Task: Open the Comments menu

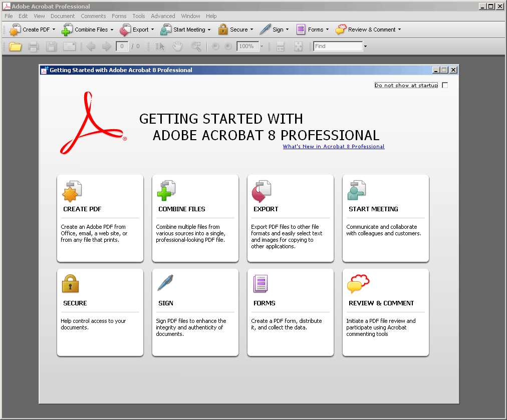Action: tap(93, 16)
